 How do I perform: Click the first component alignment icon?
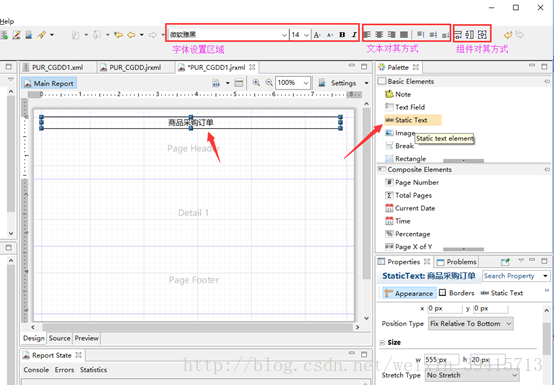(x=458, y=35)
